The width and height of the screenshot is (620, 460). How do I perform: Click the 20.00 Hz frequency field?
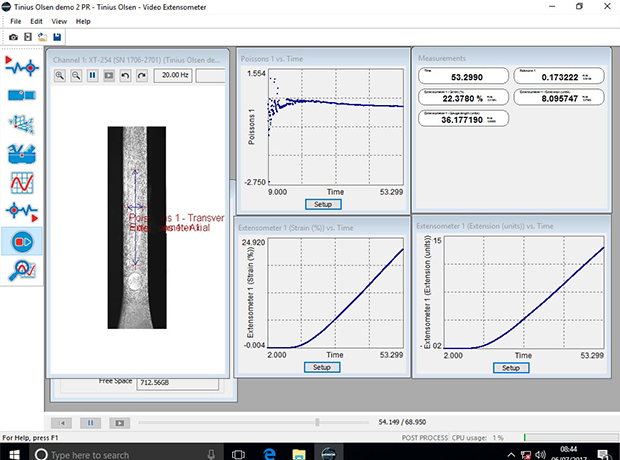click(x=173, y=75)
